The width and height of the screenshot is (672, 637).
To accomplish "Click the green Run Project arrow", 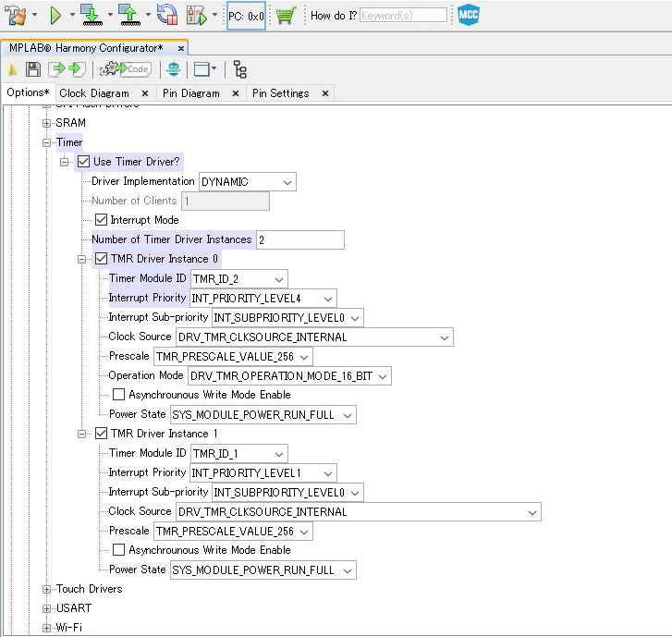I will coord(55,16).
